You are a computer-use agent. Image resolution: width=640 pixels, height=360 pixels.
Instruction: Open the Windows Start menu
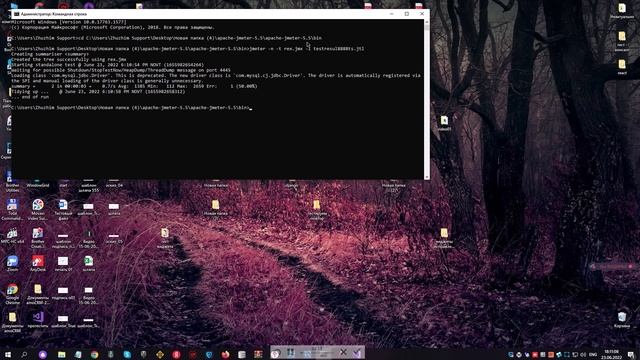(x=8, y=354)
